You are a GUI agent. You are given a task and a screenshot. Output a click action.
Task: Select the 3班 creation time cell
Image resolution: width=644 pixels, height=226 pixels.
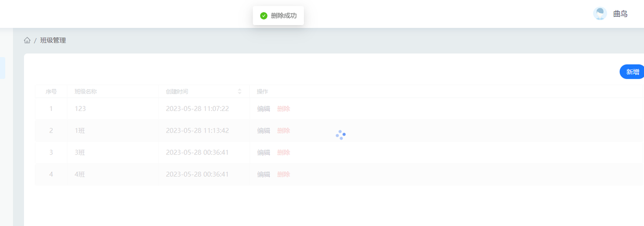(204, 152)
